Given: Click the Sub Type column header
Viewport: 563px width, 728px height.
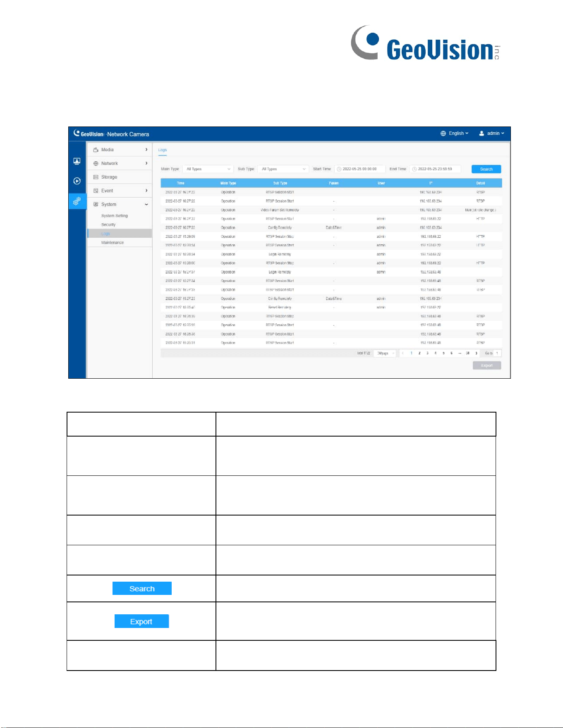Looking at the screenshot, I should pyautogui.click(x=280, y=183).
